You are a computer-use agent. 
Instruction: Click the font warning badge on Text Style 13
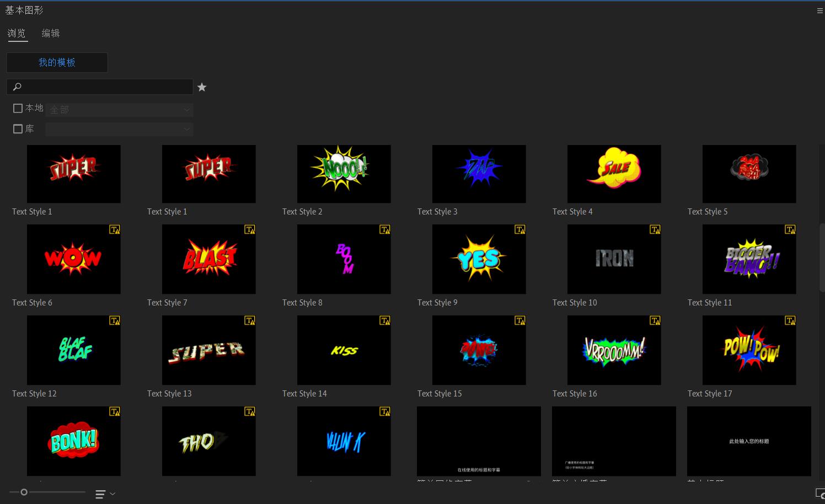pyautogui.click(x=250, y=320)
